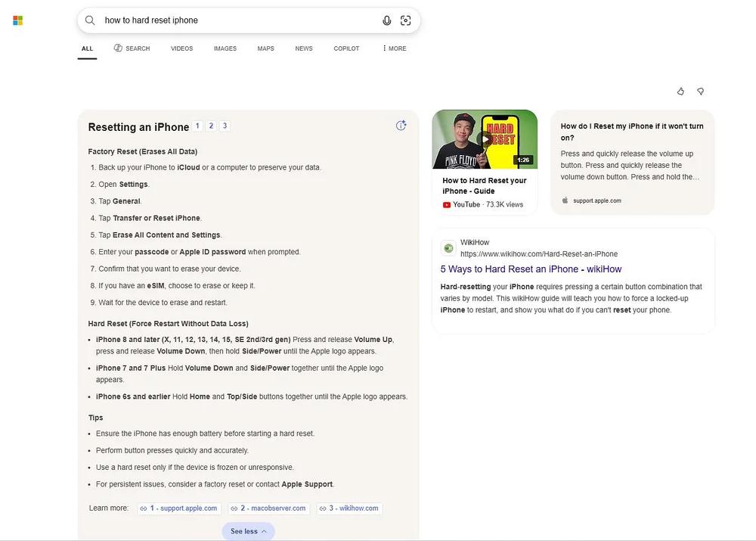Open the AI answer info icon
The height and width of the screenshot is (541, 756).
pos(401,126)
